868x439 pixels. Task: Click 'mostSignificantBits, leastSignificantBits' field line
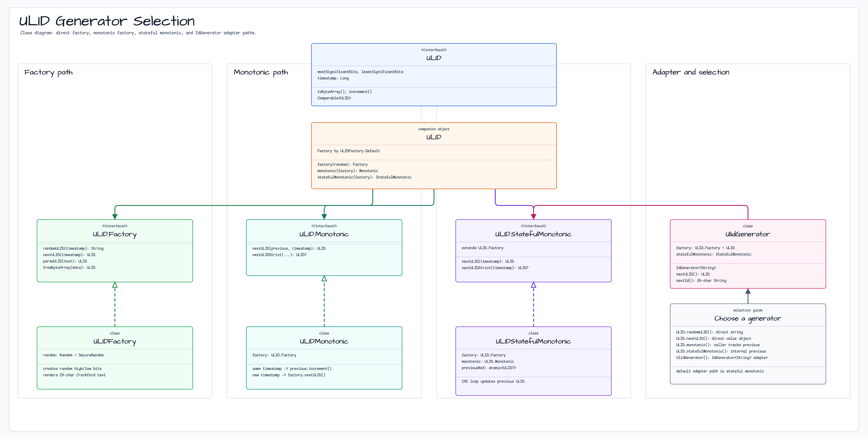360,72
